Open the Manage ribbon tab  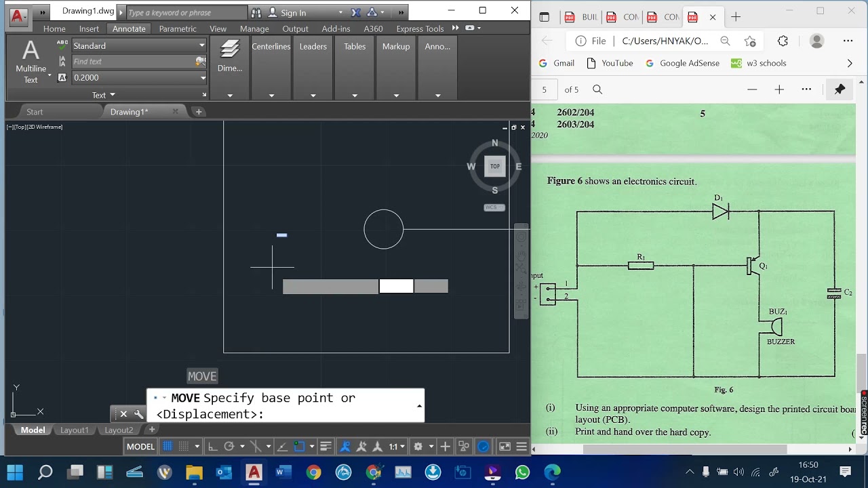click(x=254, y=28)
